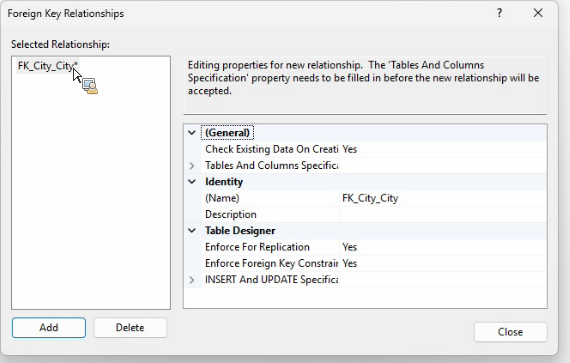The image size is (570, 363).
Task: Delete the selected relationship
Action: (130, 328)
